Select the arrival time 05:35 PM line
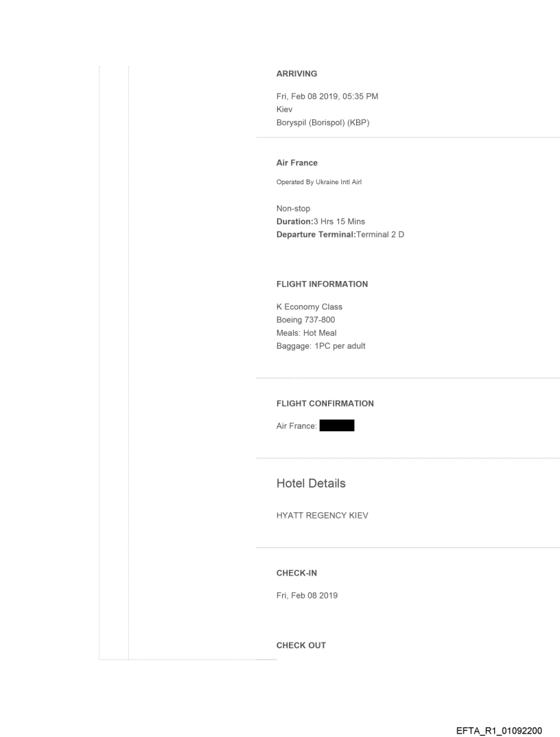This screenshot has width=560, height=737. point(327,96)
